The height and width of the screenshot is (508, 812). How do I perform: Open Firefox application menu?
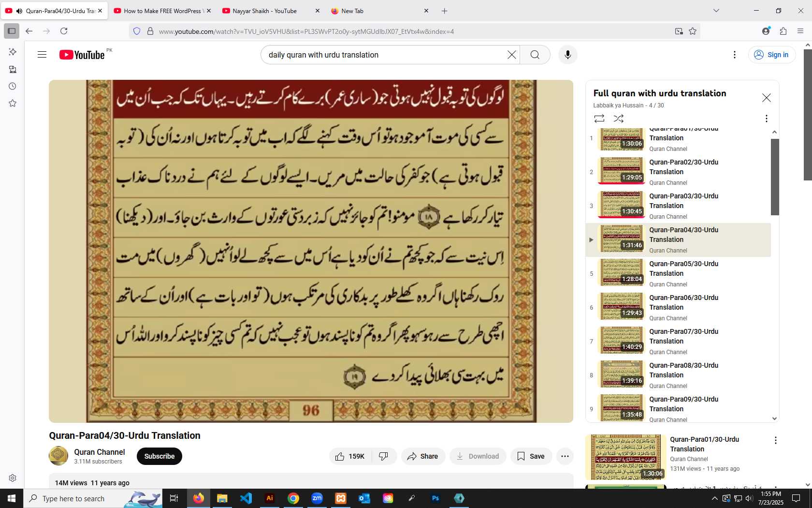click(x=800, y=31)
